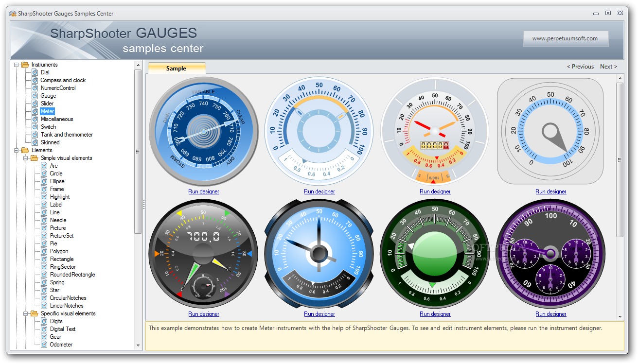638x364 pixels.
Task: Collapse the Instruments tree node
Action: click(x=16, y=65)
